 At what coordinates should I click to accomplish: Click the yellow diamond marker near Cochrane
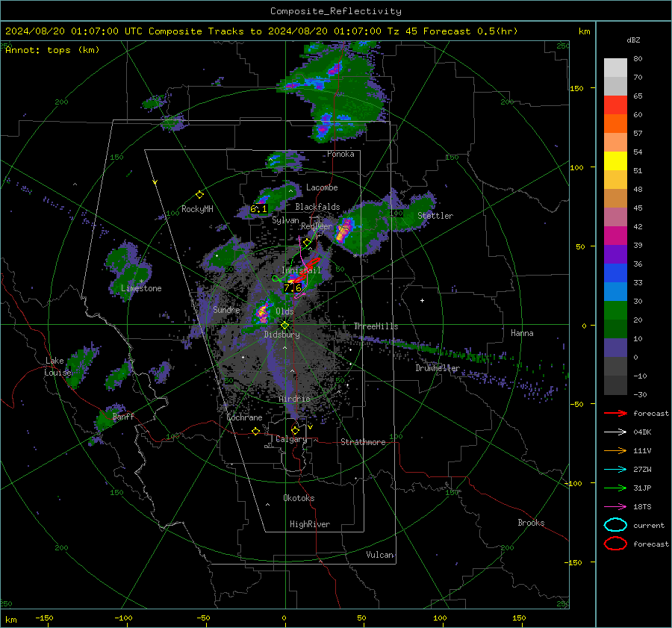pos(255,431)
